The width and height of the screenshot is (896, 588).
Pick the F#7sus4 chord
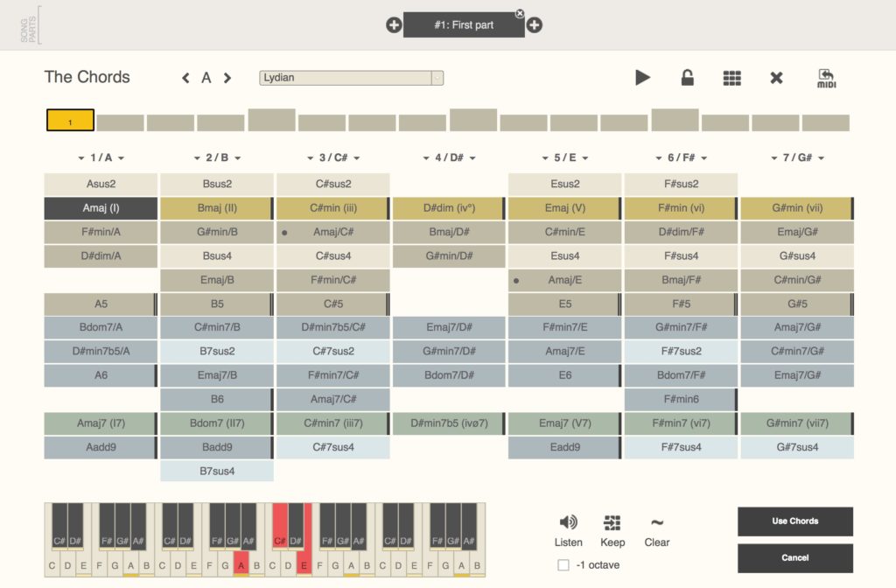click(x=681, y=447)
